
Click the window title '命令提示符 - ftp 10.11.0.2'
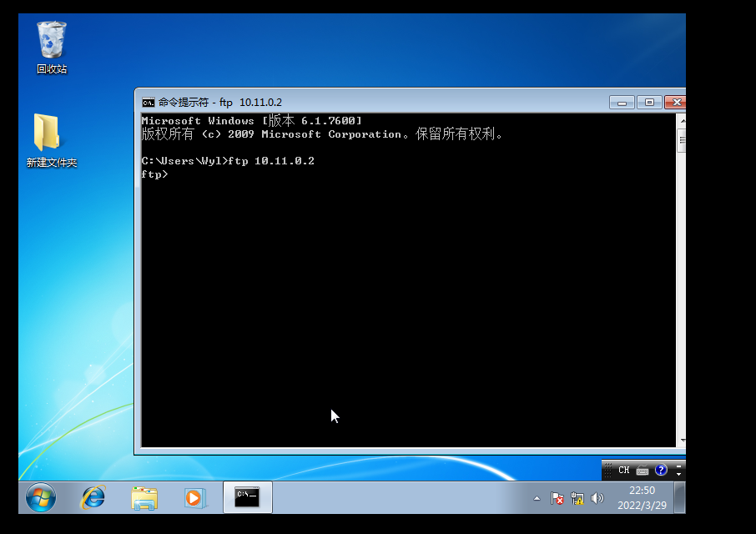point(220,102)
